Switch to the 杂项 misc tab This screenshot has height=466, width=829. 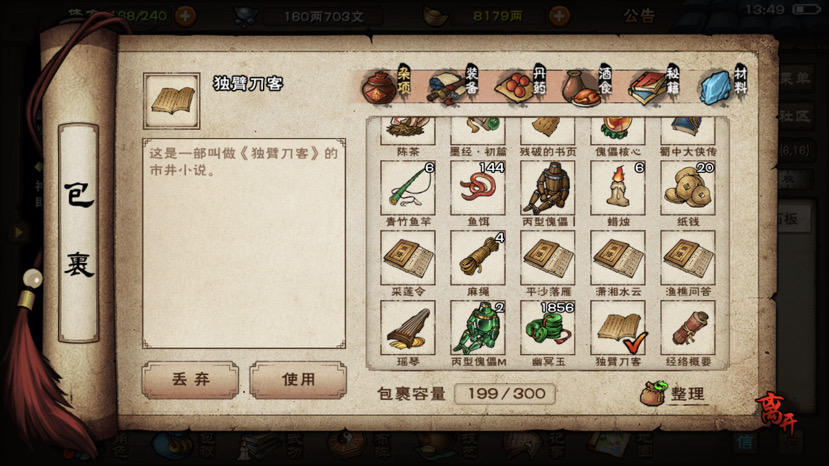tap(386, 86)
